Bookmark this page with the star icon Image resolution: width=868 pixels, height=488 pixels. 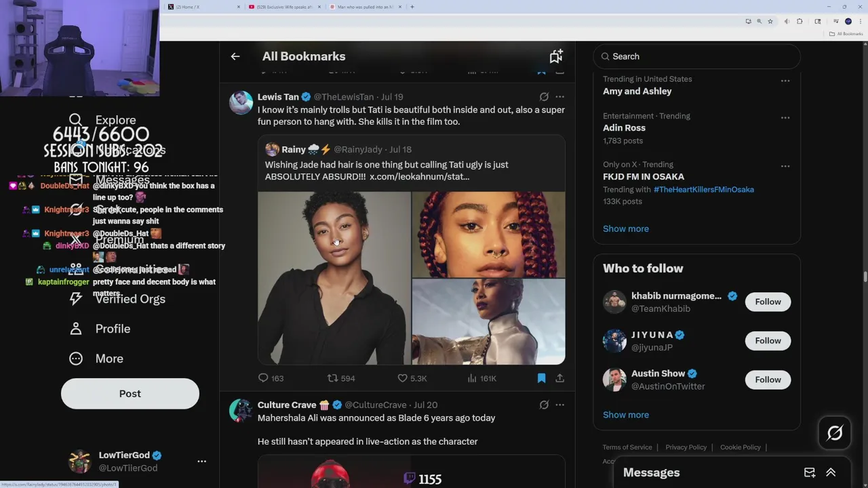pyautogui.click(x=770, y=21)
